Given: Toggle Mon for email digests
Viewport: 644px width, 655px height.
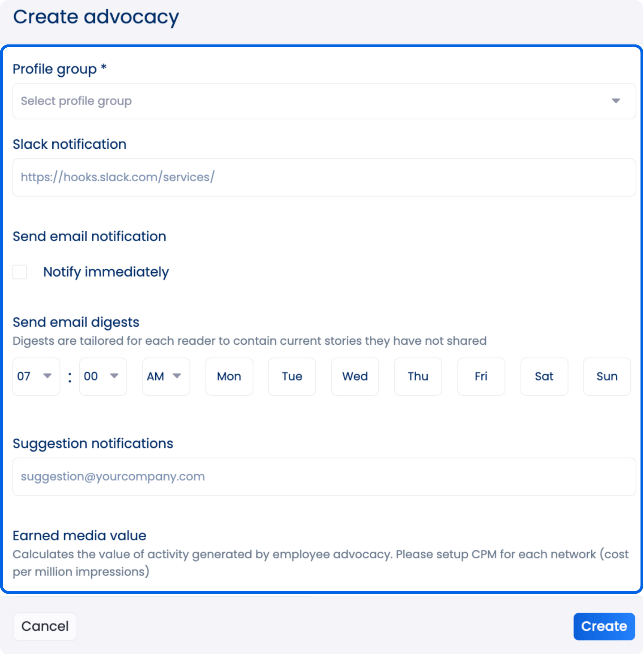Looking at the screenshot, I should point(229,377).
